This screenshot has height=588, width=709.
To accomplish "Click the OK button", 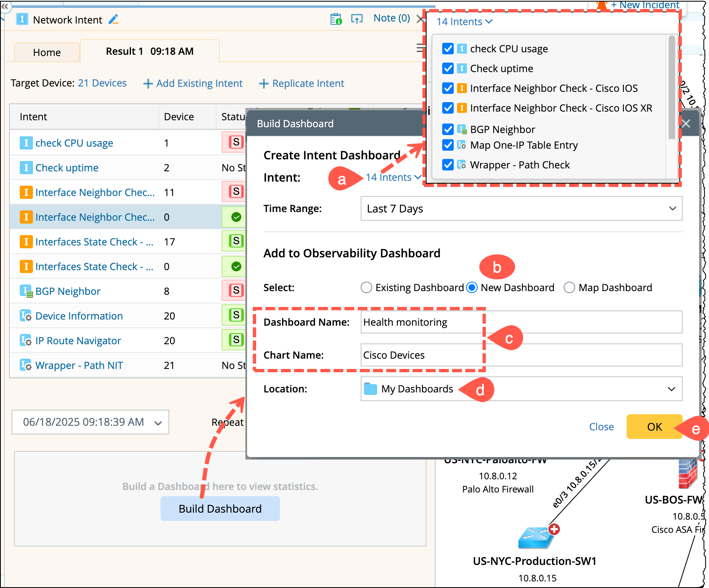I will click(654, 427).
